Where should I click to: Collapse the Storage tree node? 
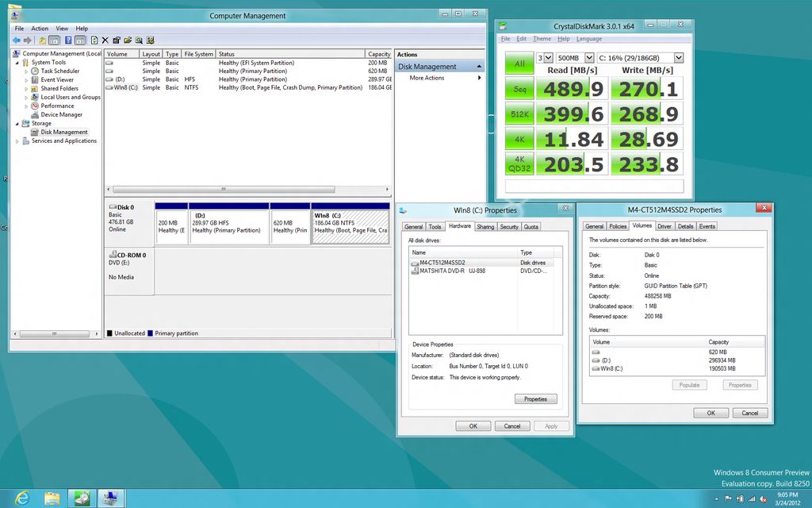[x=17, y=123]
